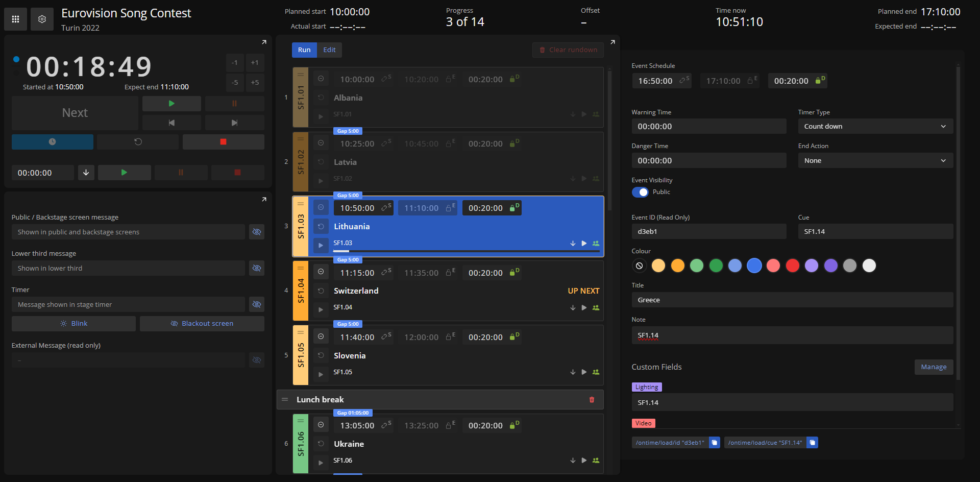
Task: Open the Timer Type dropdown
Action: coord(875,126)
